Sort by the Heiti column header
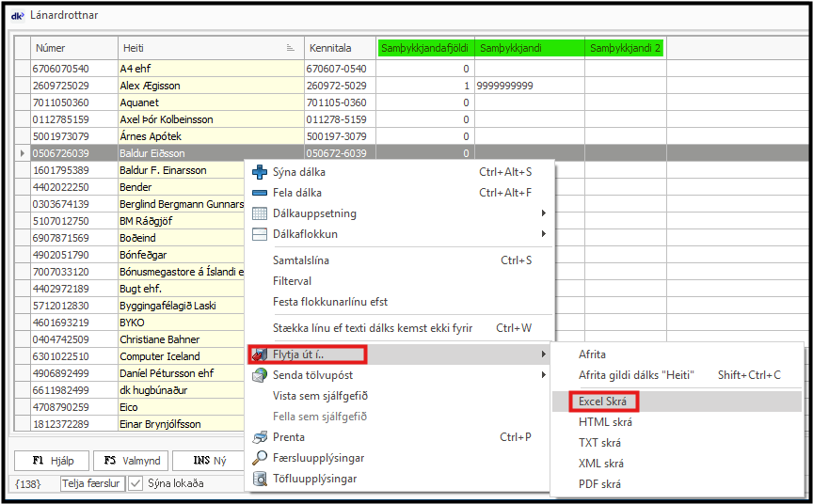813x504 pixels. pos(209,48)
